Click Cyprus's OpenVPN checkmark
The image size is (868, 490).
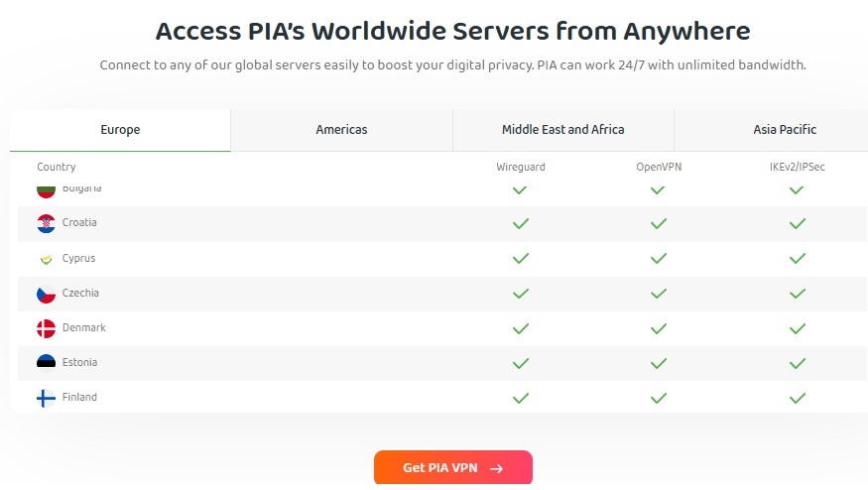click(659, 259)
